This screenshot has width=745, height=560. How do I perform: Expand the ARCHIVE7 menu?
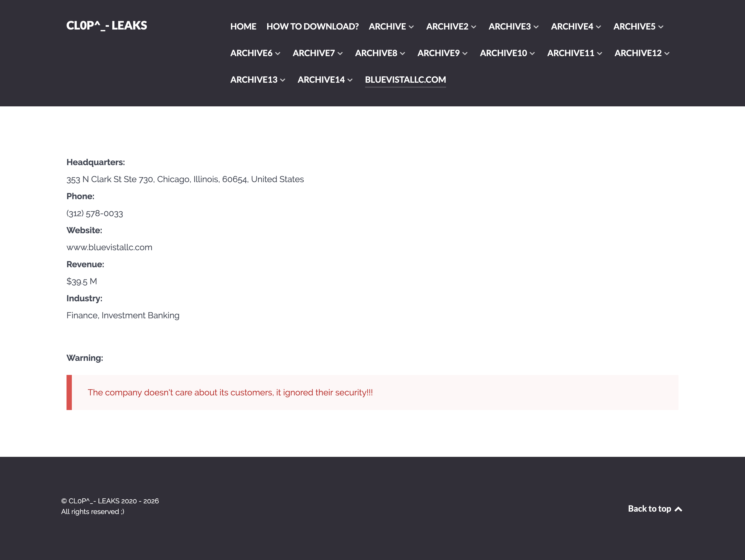coord(318,53)
